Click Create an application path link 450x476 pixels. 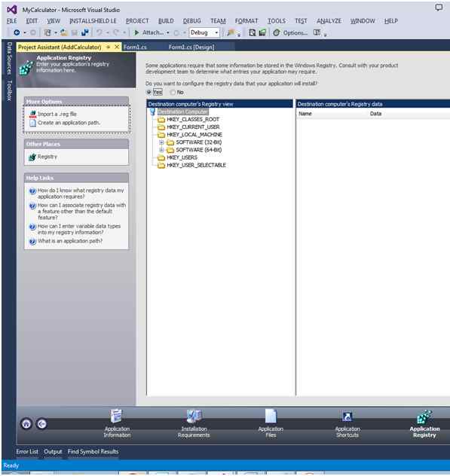(69, 123)
